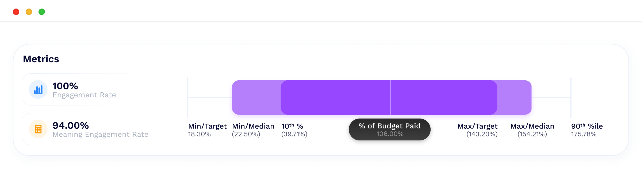Click the Max/Target (143.20%) label
The image size is (644, 173).
[478, 130]
